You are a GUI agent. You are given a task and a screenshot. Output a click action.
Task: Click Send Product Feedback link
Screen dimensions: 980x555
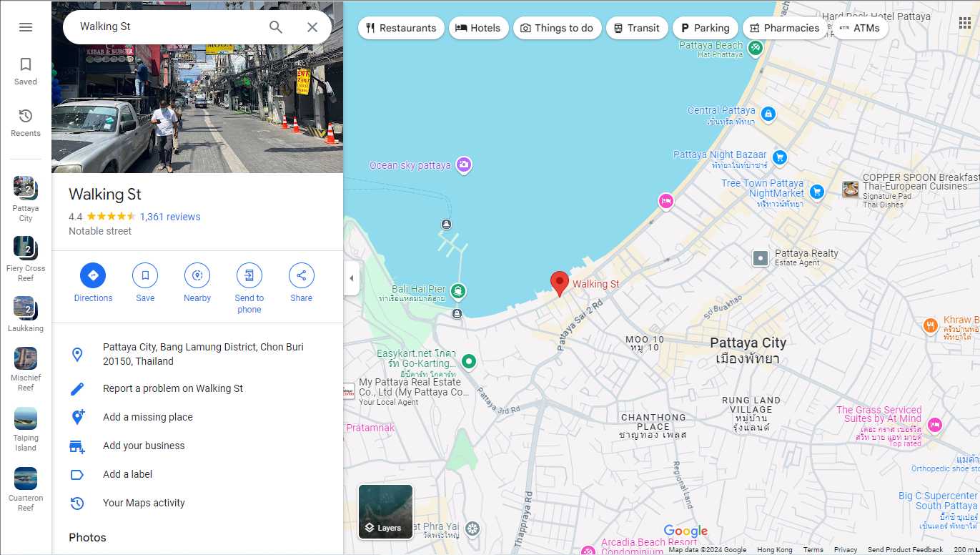pyautogui.click(x=906, y=550)
